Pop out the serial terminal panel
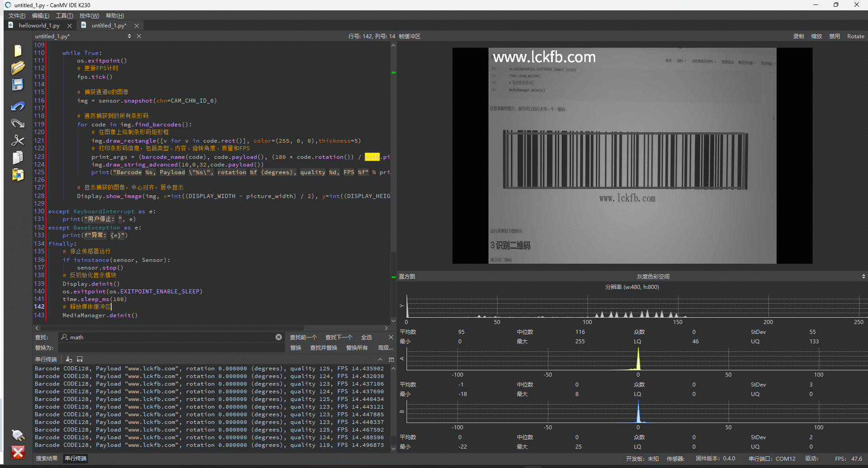This screenshot has height=468, width=868. coord(391,359)
